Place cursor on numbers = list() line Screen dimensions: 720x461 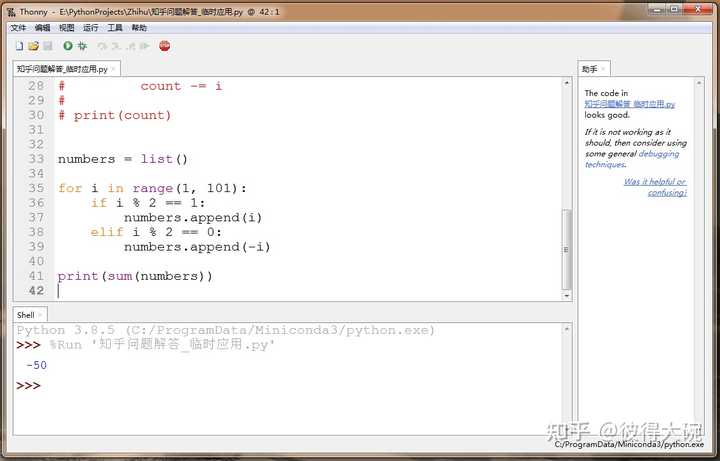click(123, 159)
